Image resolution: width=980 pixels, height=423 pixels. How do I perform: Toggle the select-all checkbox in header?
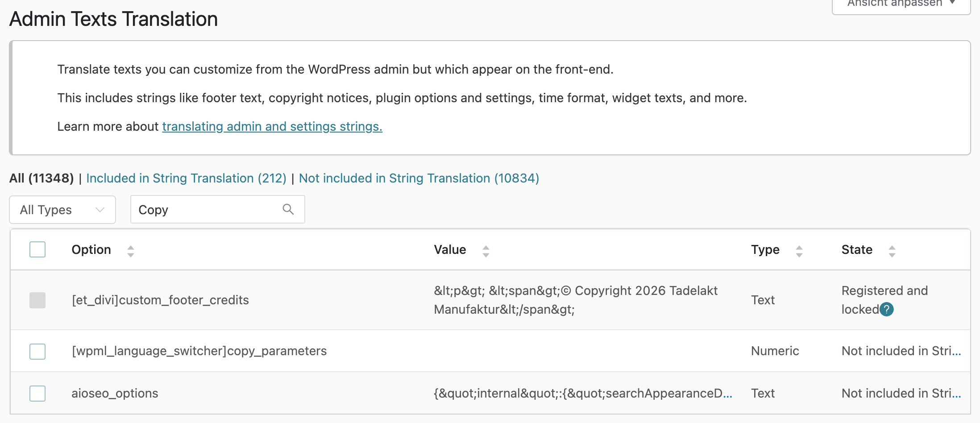tap(37, 249)
